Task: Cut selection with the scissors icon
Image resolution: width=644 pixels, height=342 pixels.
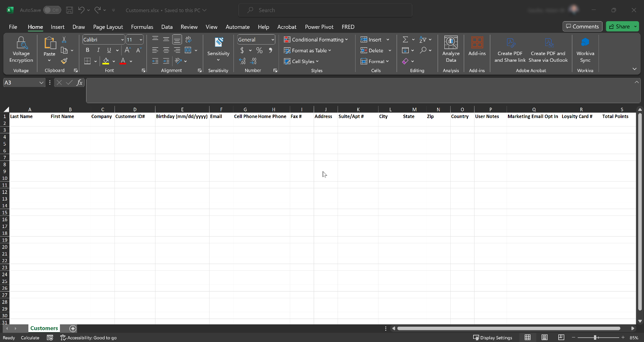Action: [64, 40]
